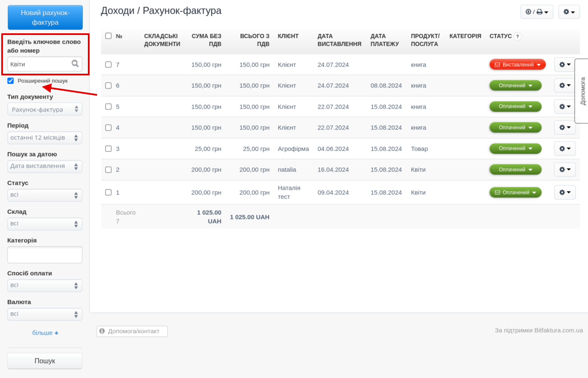Open gear actions for invoice 7
Viewport: 588px width, 378px height.
click(564, 65)
